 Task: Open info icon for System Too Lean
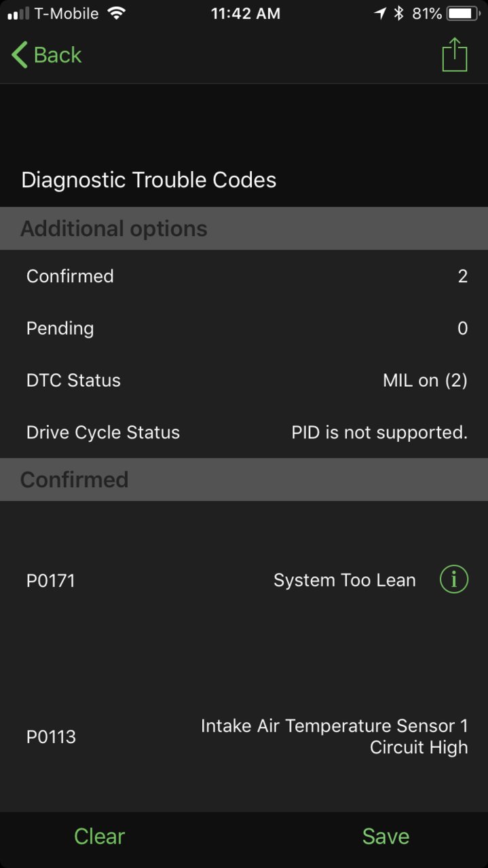[x=454, y=580]
